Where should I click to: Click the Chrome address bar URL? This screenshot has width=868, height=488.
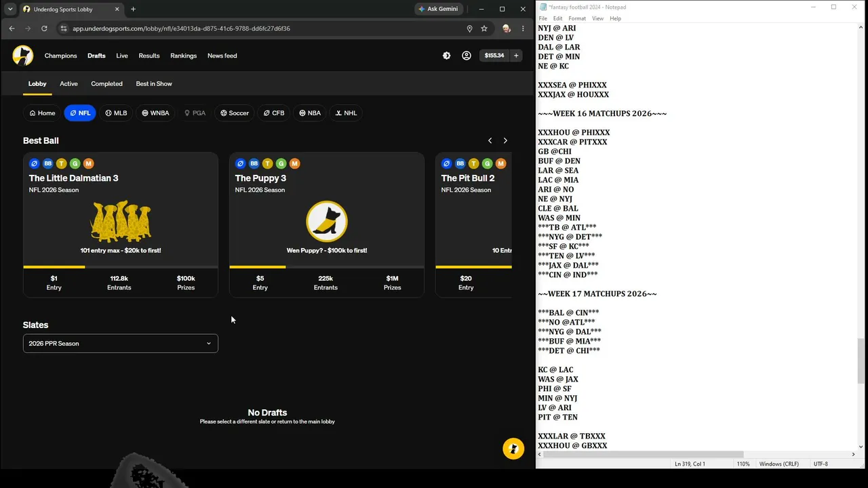tap(181, 28)
